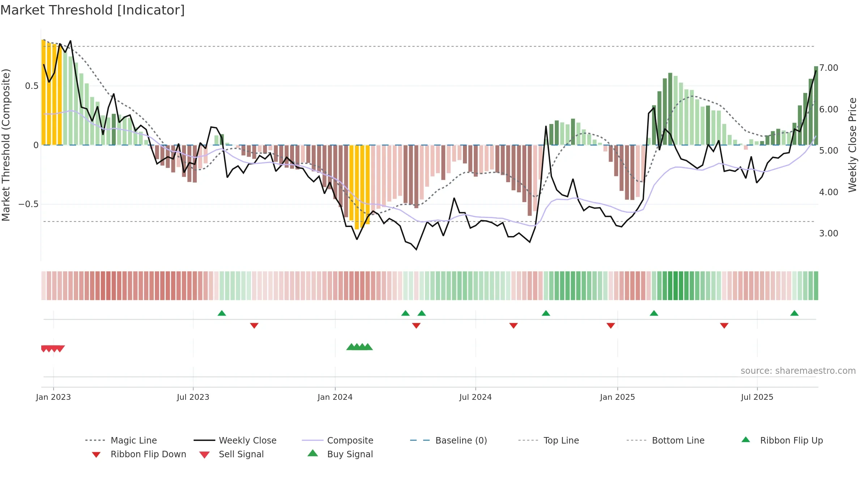Click the first Ribbon Flip Up marker after Jul 2023
868x488 pixels.
(222, 313)
